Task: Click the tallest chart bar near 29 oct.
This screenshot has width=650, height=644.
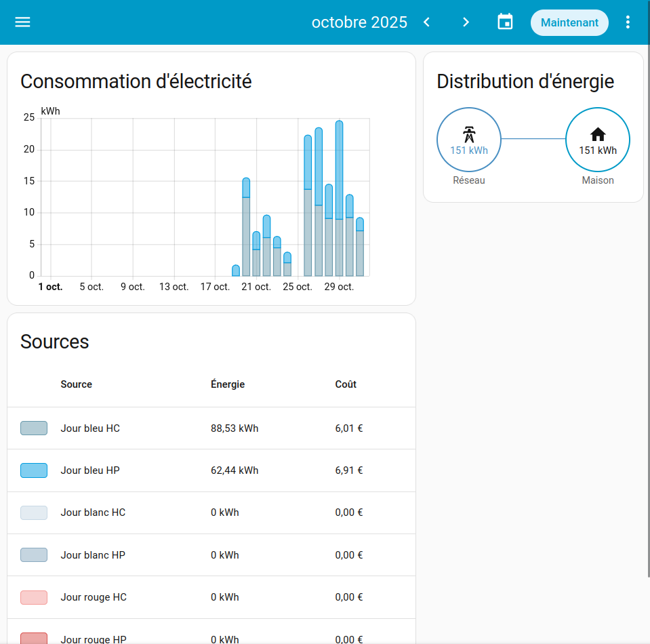Action: [339, 198]
